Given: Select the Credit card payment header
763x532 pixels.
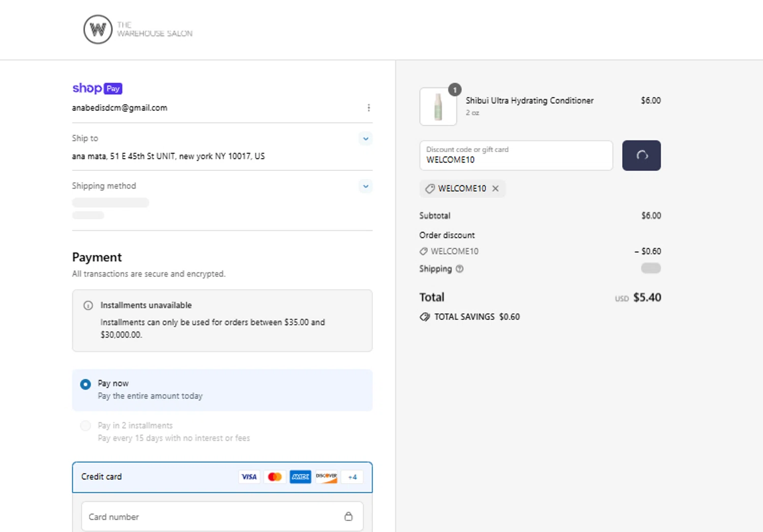Looking at the screenshot, I should [222, 477].
